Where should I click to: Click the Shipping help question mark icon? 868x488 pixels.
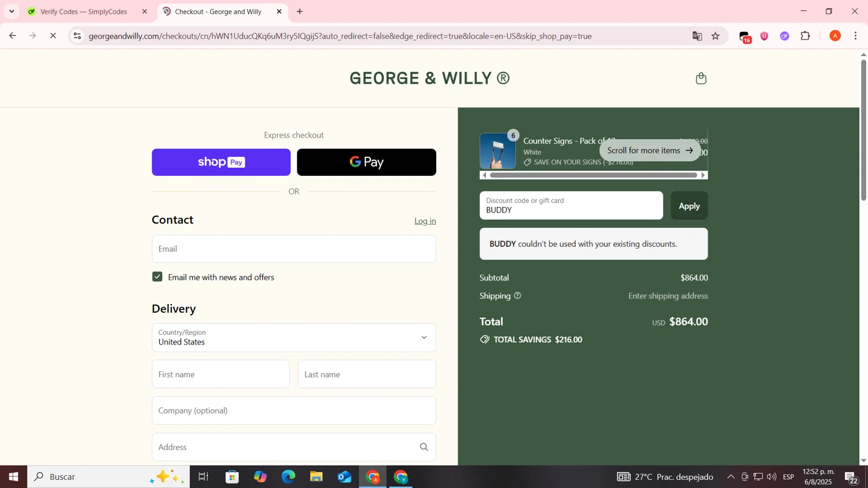[518, 295]
